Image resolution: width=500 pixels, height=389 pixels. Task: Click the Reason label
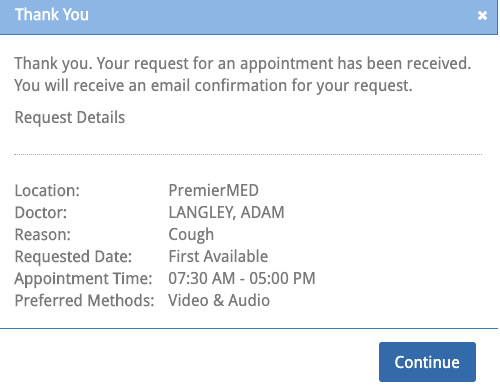coord(43,234)
